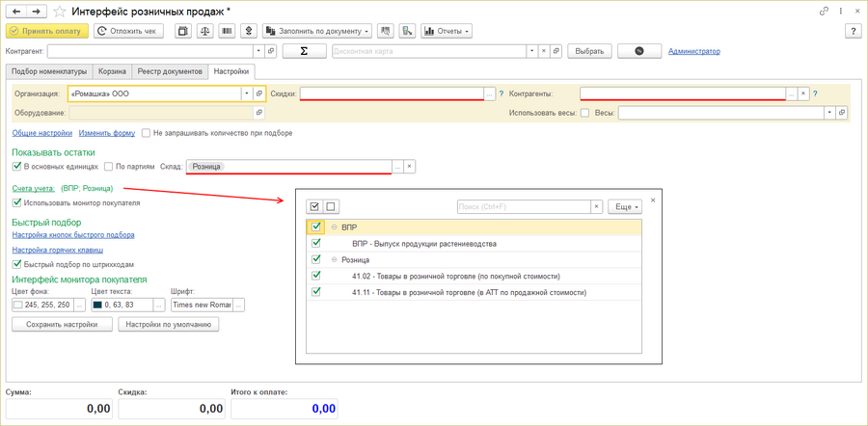
Task: Clear the popup search field
Action: tap(596, 206)
